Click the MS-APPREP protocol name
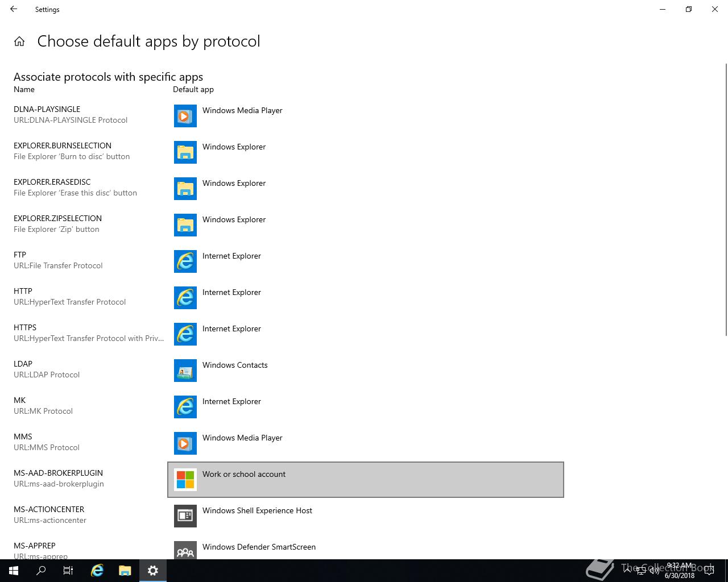728x582 pixels. [35, 546]
